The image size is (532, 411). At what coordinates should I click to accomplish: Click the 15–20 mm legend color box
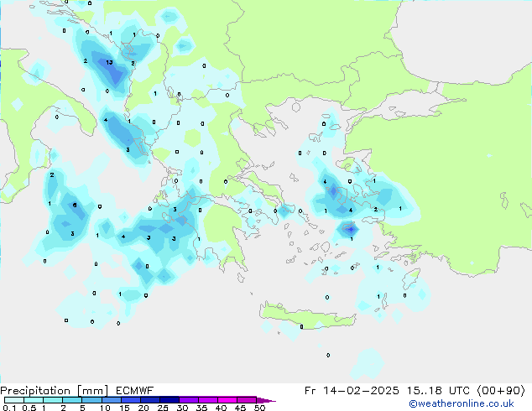pos(130,400)
